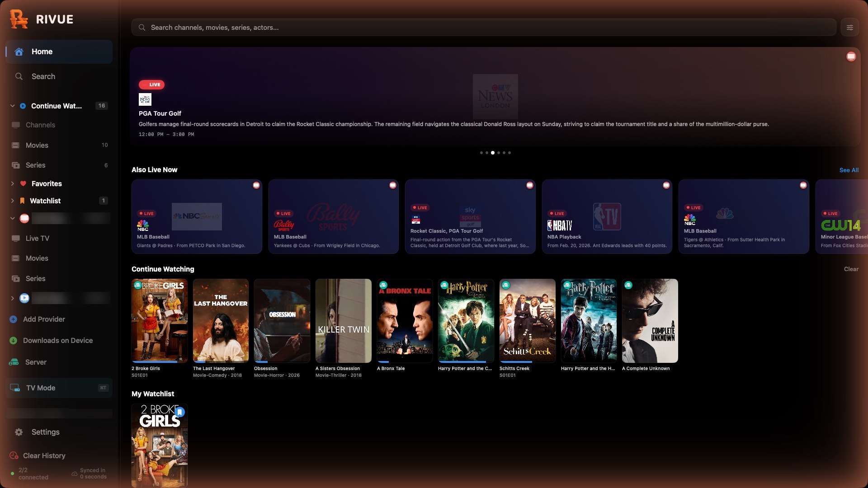Open the Minor League Baseball CW14 card

842,216
